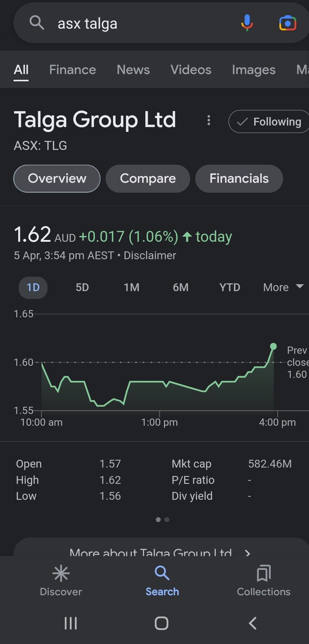Open three-dot options for Talga Group
Screen dimensions: 309x644
click(x=209, y=120)
